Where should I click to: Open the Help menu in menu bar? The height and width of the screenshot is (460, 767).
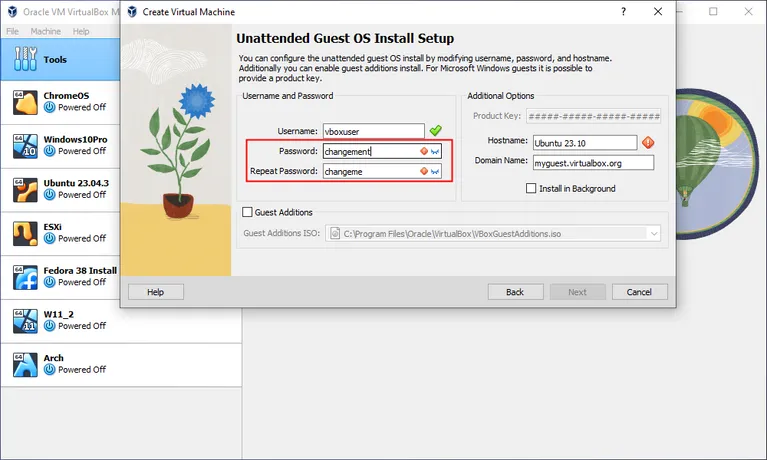pos(81,31)
